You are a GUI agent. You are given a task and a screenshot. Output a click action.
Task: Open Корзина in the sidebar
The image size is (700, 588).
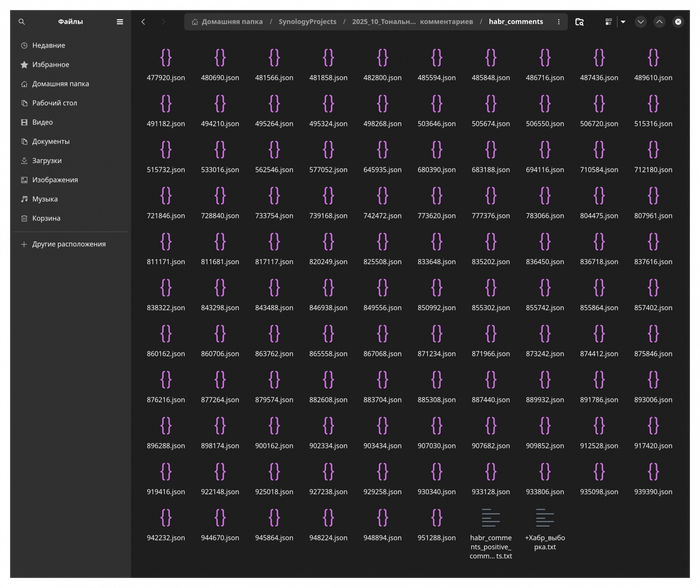point(46,218)
